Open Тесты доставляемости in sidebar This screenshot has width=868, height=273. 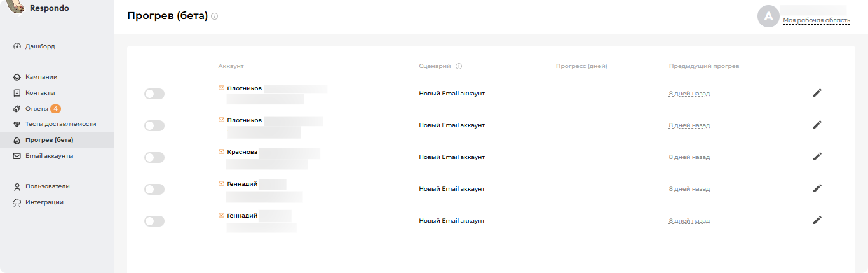point(60,124)
